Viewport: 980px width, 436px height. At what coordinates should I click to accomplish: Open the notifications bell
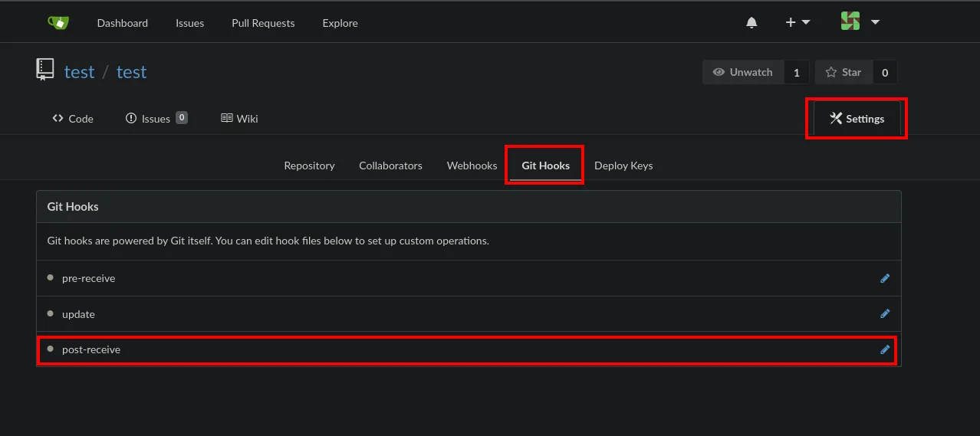pos(751,23)
